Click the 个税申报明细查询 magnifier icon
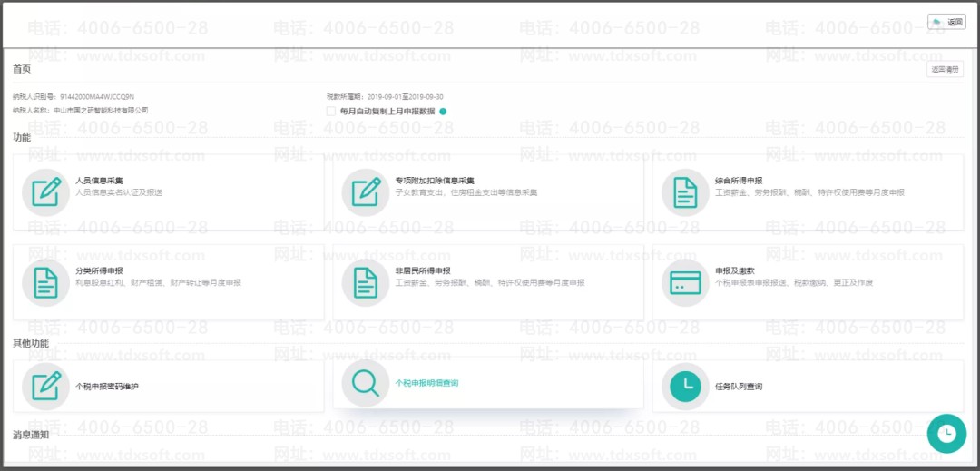 point(366,384)
